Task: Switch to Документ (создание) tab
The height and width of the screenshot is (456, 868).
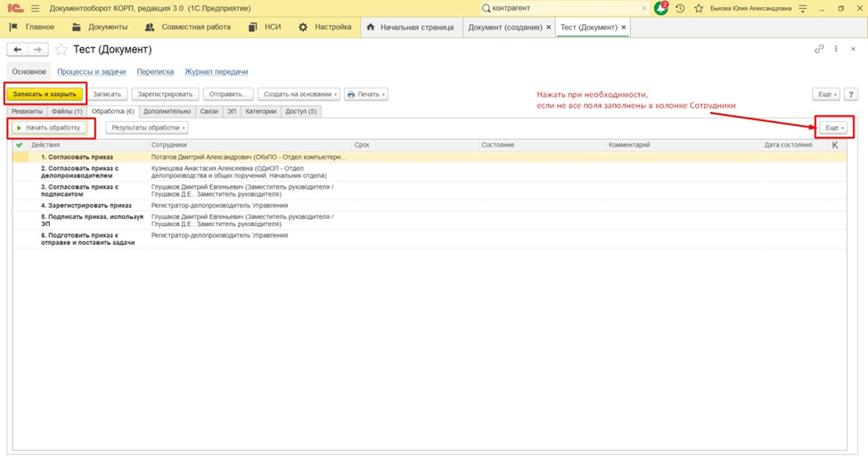Action: [x=505, y=27]
